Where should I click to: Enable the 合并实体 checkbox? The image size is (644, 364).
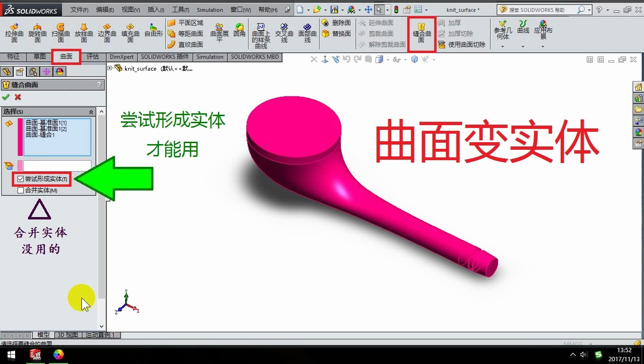(20, 190)
